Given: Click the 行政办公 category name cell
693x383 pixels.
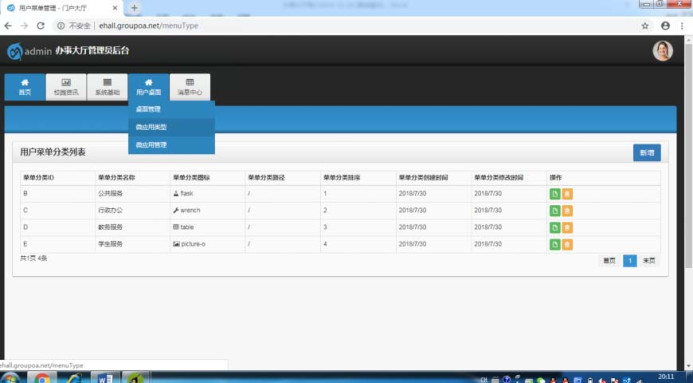Looking at the screenshot, I should 110,210.
